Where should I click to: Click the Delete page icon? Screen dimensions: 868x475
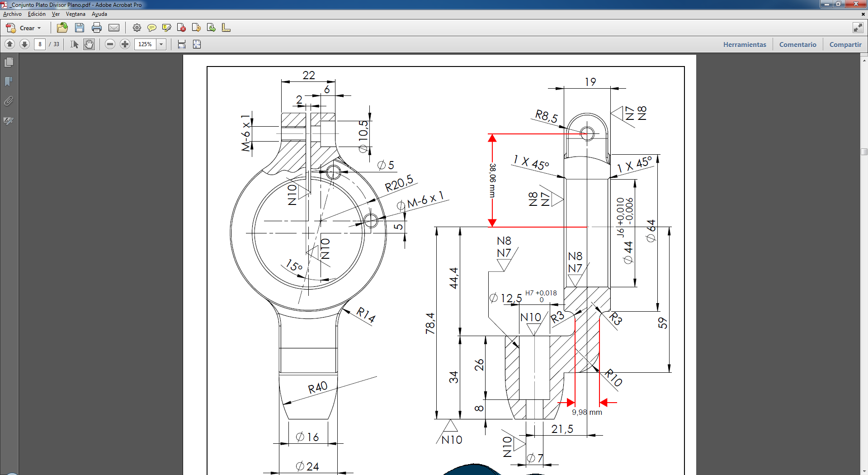(181, 28)
